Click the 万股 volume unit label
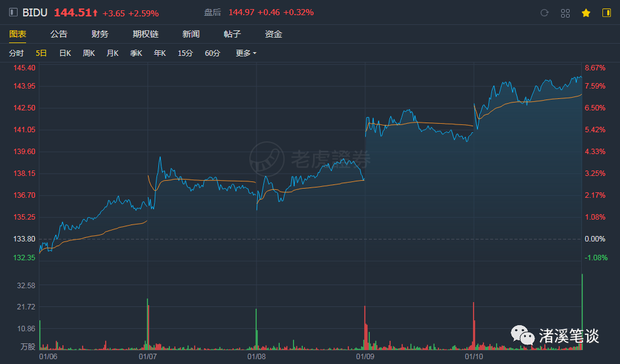 [x=28, y=346]
